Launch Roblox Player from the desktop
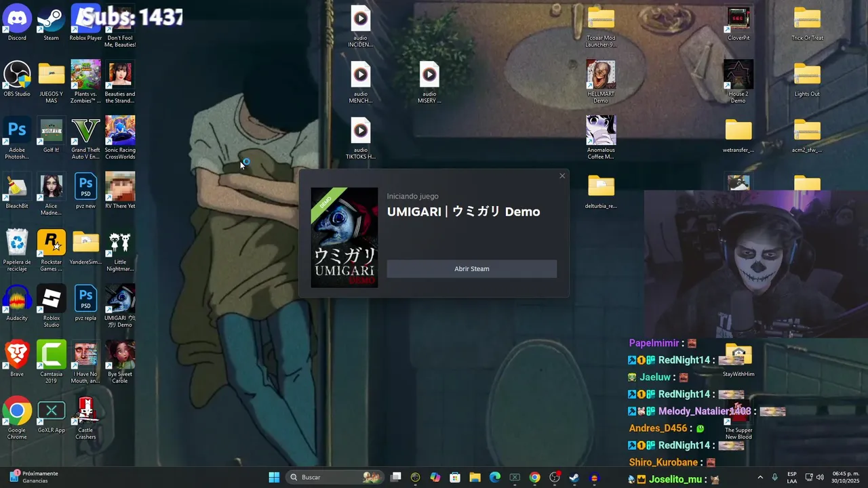This screenshot has width=868, height=488. (x=85, y=22)
